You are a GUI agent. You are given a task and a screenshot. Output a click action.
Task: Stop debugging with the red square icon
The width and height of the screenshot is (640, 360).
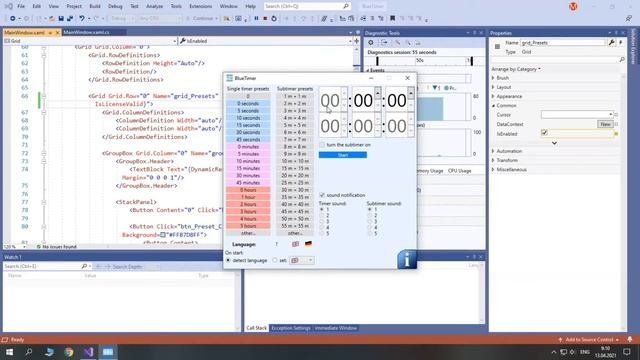tap(265, 18)
